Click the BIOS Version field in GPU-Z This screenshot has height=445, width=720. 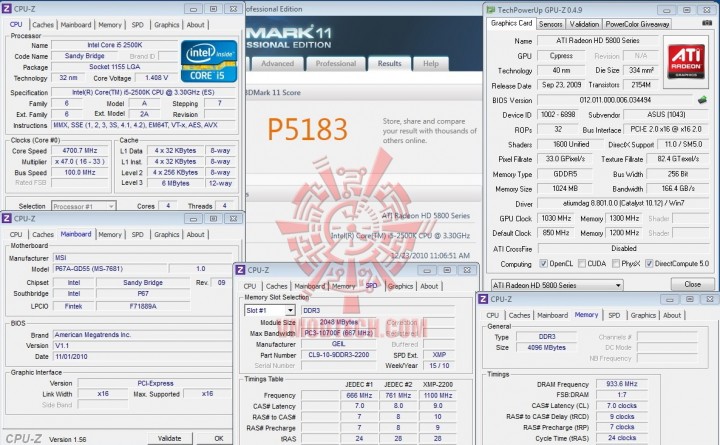click(x=615, y=100)
